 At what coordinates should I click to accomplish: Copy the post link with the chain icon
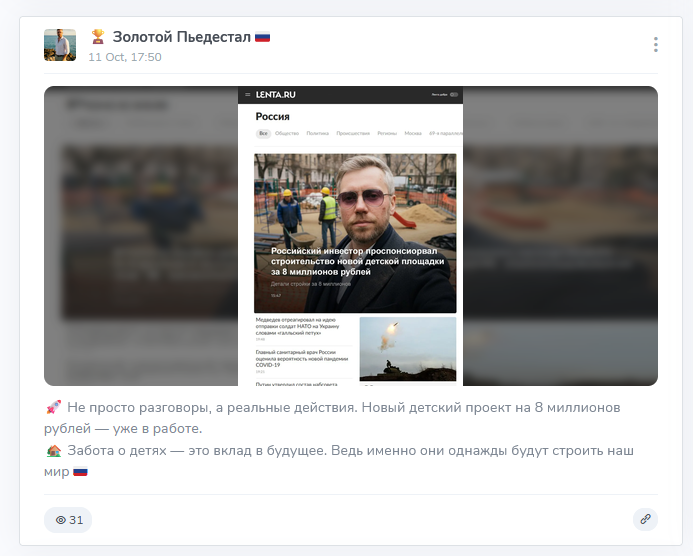click(x=645, y=519)
